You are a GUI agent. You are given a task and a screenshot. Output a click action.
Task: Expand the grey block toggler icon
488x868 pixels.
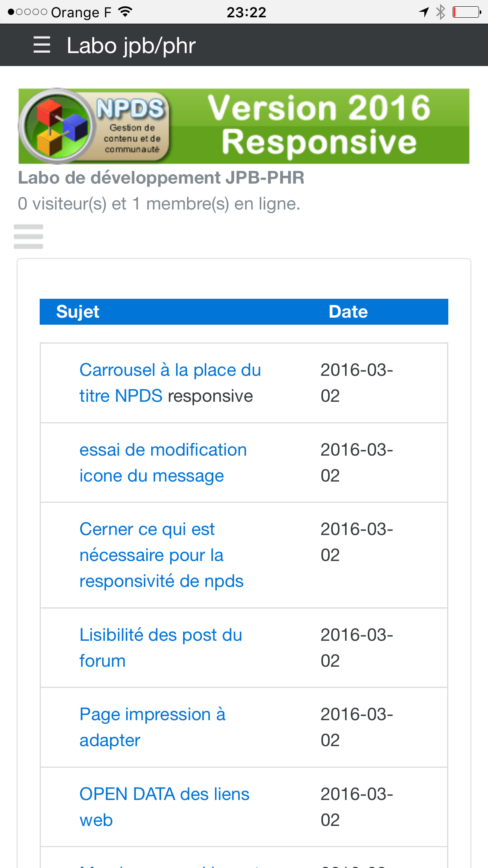[x=28, y=237]
